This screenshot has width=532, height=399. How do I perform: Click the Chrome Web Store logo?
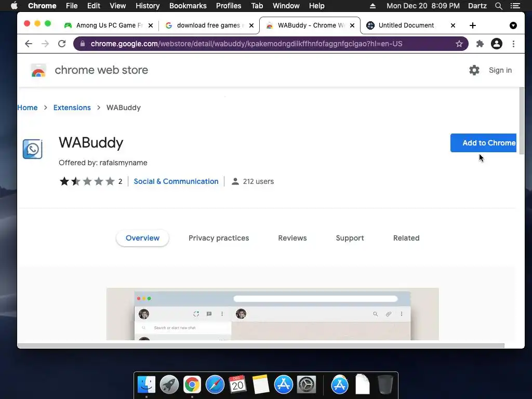pyautogui.click(x=38, y=70)
